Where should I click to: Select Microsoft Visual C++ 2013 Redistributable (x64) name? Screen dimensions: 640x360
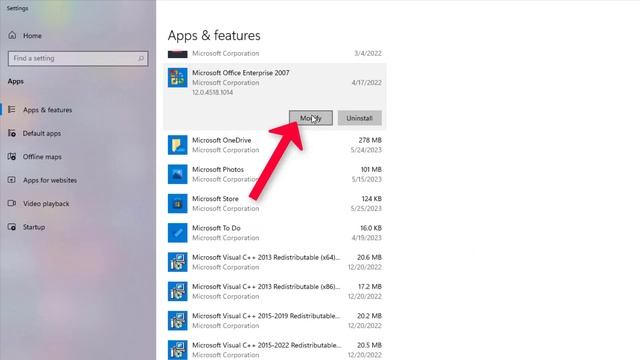point(266,257)
